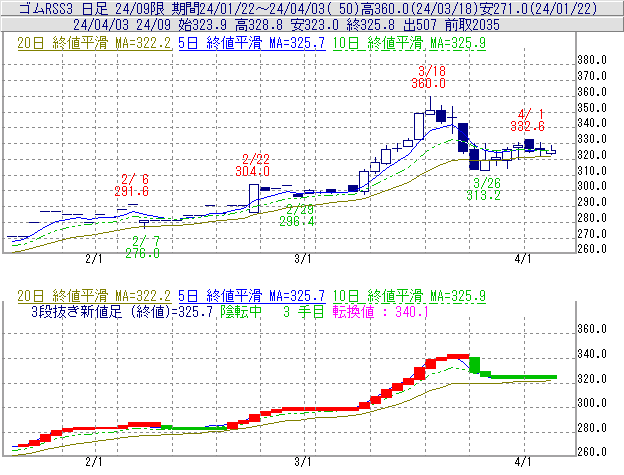The image size is (624, 475).
Task: Click '3段抜き新値足 (終値)=325.7' label
Action: 122,312
